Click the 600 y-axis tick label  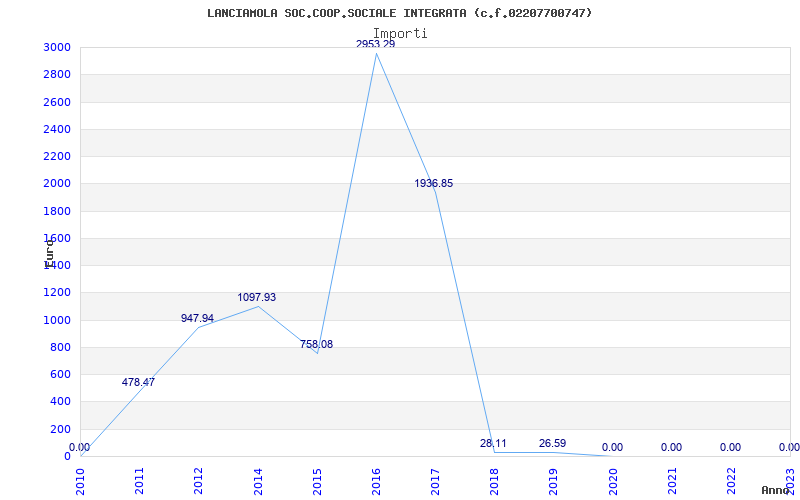coord(60,374)
